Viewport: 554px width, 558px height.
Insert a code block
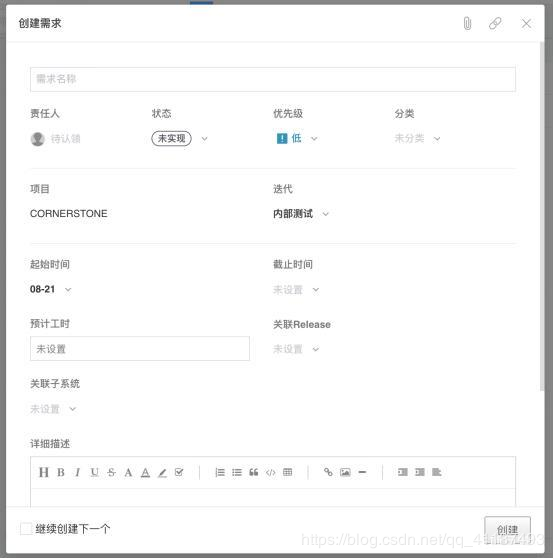click(x=270, y=473)
